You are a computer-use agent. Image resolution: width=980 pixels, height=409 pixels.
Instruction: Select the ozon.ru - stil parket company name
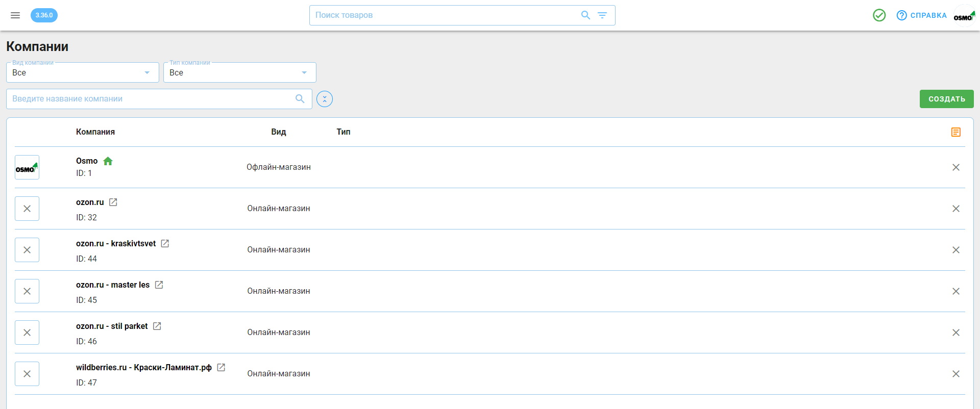click(x=112, y=326)
